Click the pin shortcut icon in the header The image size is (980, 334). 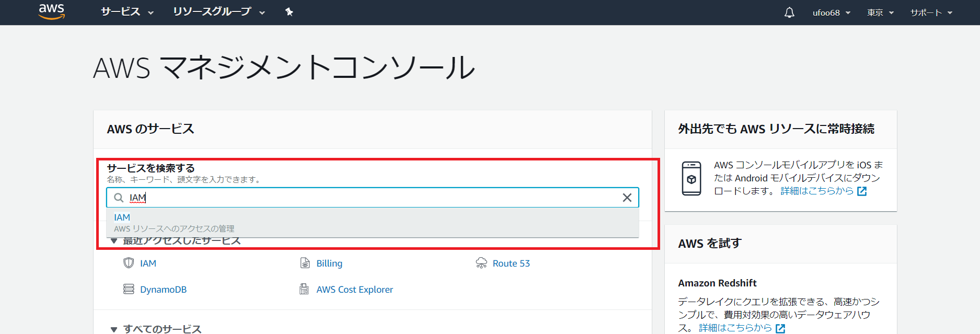289,12
